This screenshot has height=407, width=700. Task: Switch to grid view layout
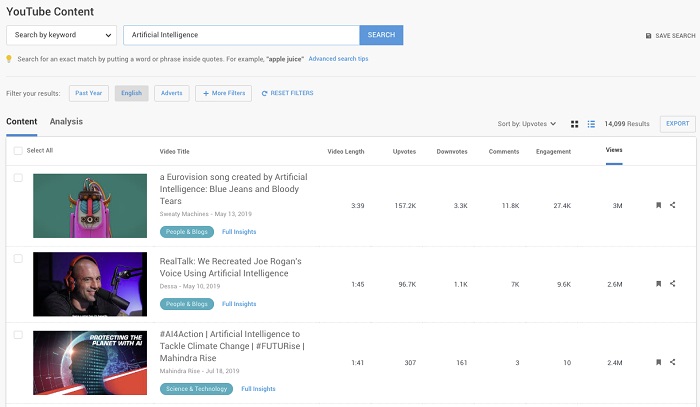[x=575, y=124]
